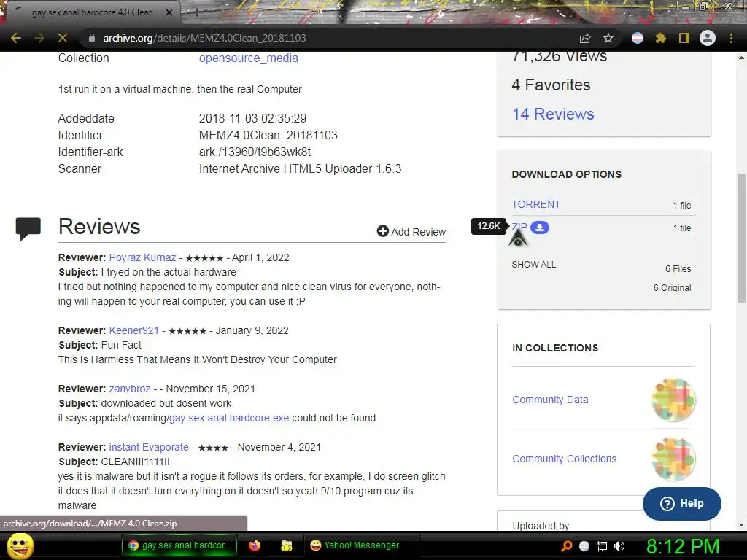Open the Help button

click(682, 503)
